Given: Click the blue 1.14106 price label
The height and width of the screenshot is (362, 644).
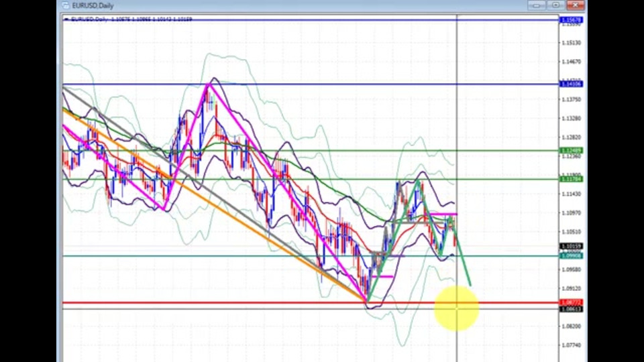Looking at the screenshot, I should [x=571, y=84].
